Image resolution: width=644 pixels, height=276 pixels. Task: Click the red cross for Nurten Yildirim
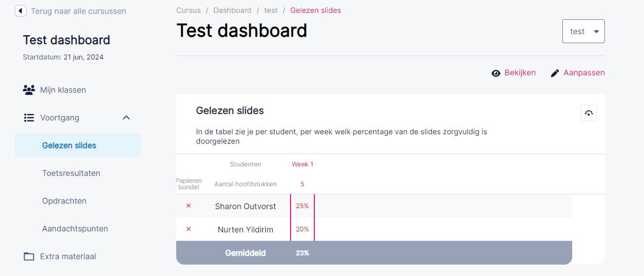pyautogui.click(x=189, y=229)
